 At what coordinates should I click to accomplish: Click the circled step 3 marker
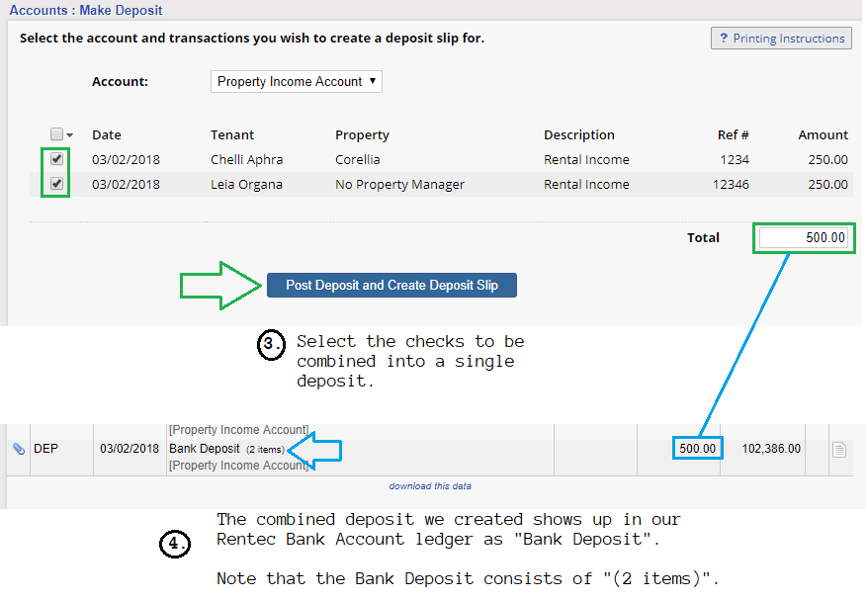(x=272, y=344)
